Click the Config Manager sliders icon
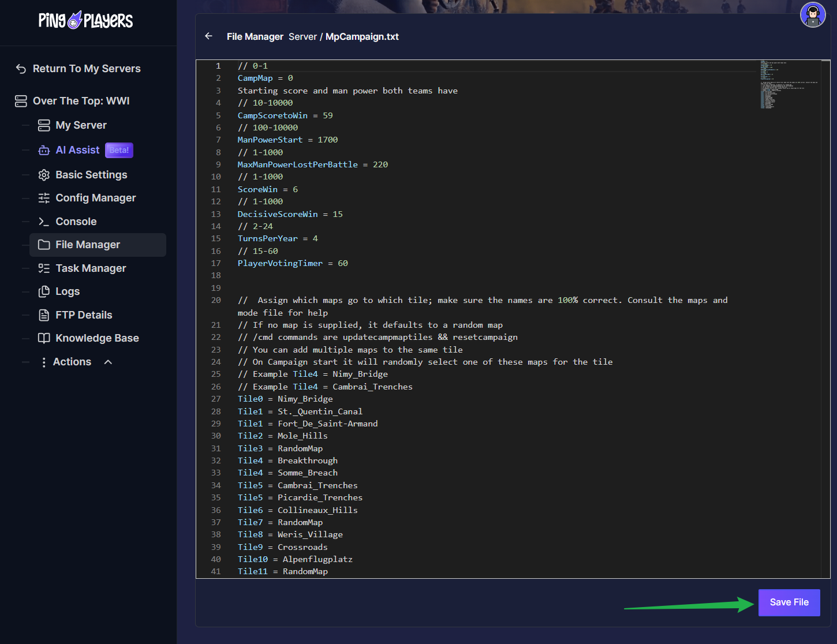This screenshot has width=837, height=644. [x=44, y=198]
